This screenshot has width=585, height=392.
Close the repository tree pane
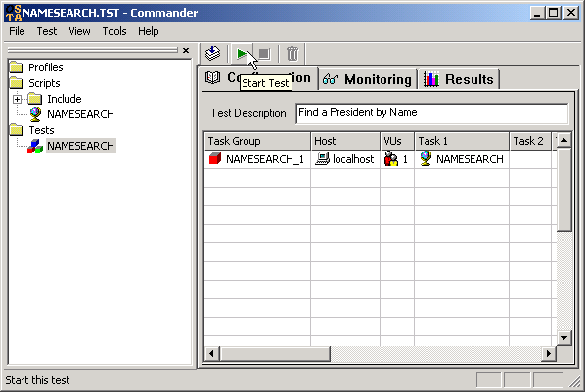pos(186,50)
